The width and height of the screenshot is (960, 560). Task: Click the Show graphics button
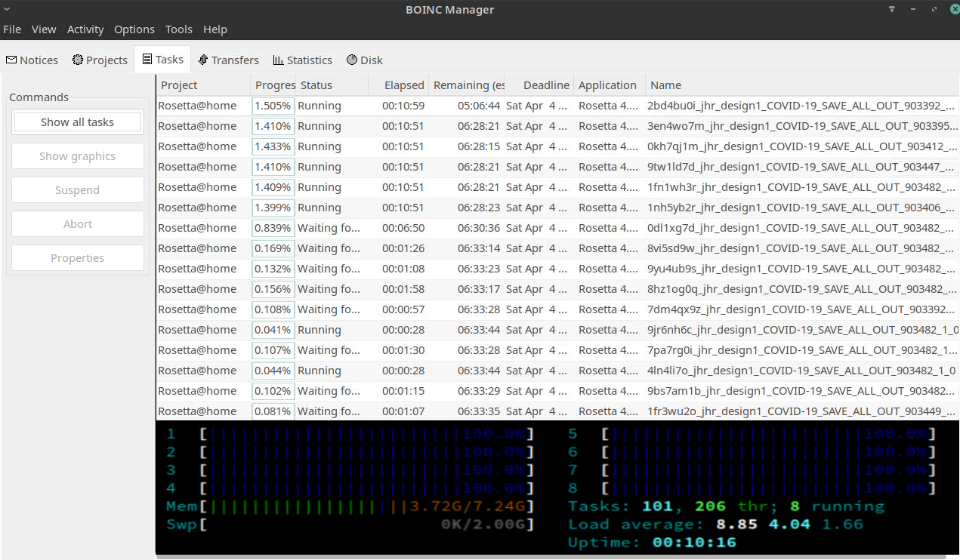point(78,156)
